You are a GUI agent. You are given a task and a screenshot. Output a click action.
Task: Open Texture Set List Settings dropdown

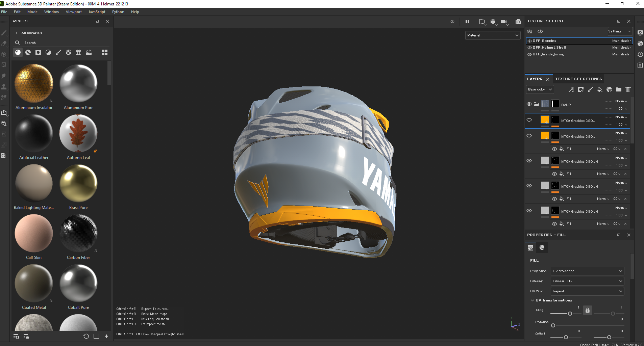coord(620,31)
